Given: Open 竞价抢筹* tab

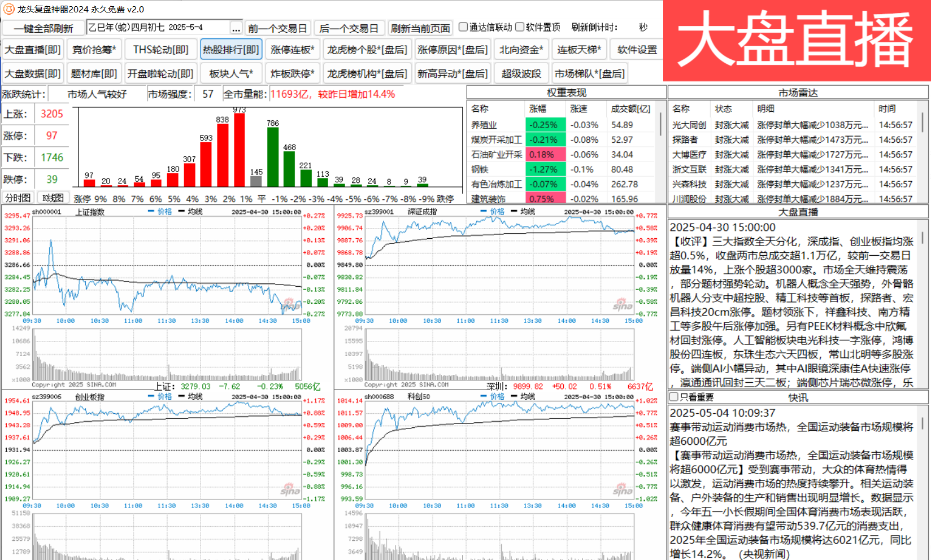Looking at the screenshot, I should (x=94, y=50).
